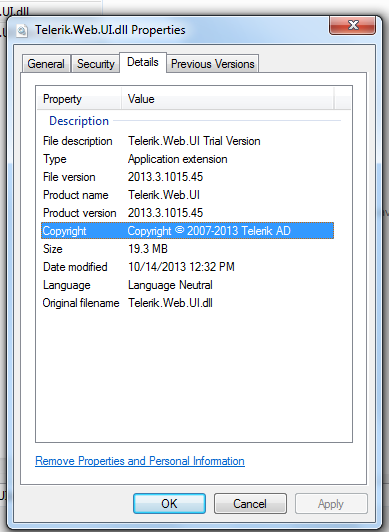
Task: Select the highlighted Copyright row
Action: [x=187, y=231]
